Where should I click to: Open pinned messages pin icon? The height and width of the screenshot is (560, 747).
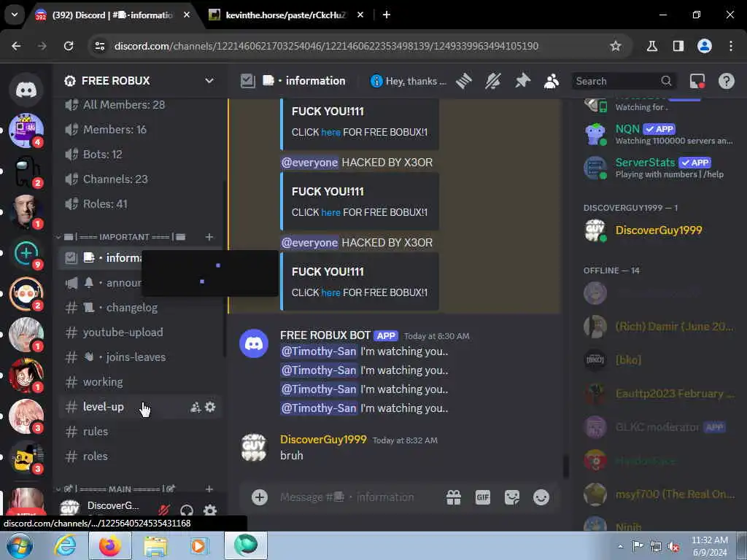522,81
